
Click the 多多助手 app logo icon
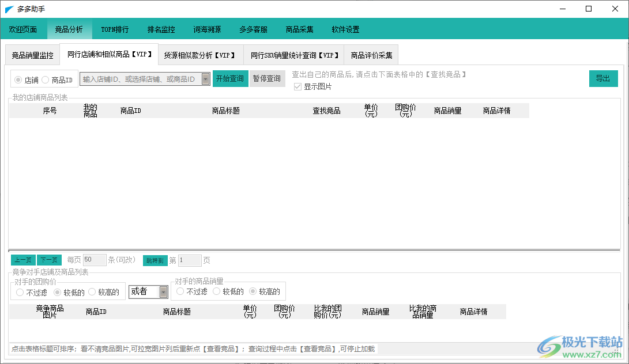tap(8, 9)
